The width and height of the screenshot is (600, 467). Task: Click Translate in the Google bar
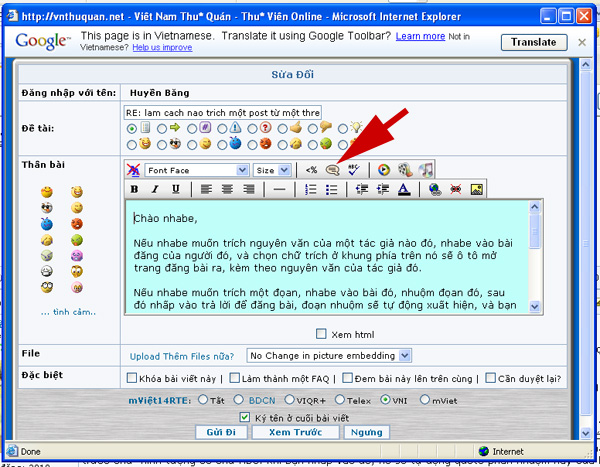point(534,42)
